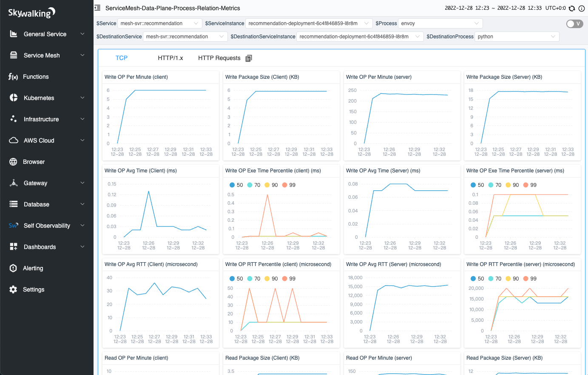Viewport: 588px width, 375px height.
Task: Click the sidebar collapse icon left of the dashboard title
Action: 97,8
